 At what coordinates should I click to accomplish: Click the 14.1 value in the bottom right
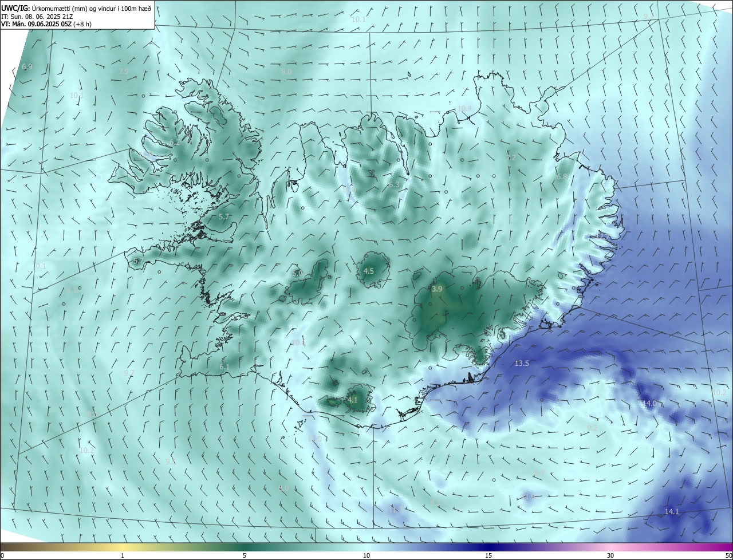point(672,512)
